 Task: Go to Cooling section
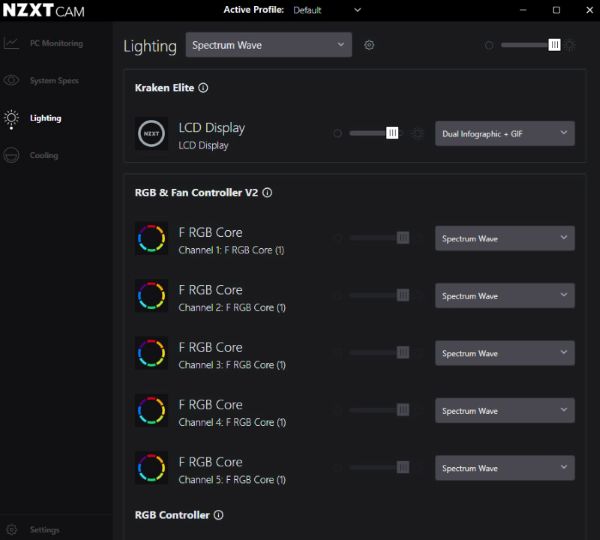pos(44,155)
